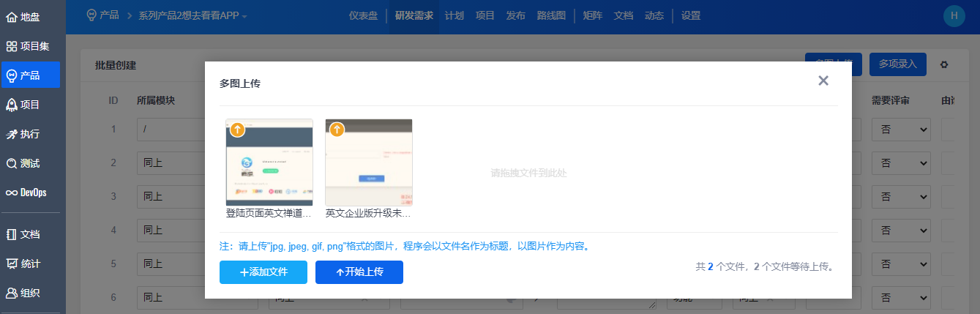Viewport: 980px width, 314px height.
Task: Click the drop zone 请拖拽文件到此处
Action: (528, 173)
